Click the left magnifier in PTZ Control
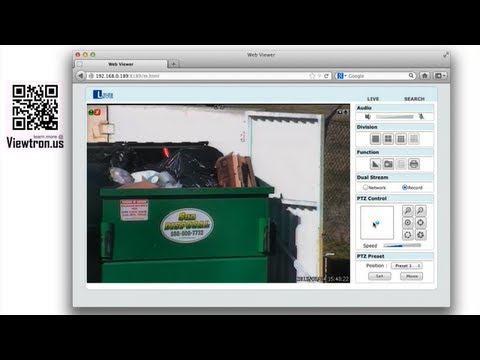The width and height of the screenshot is (480, 360). tap(407, 210)
